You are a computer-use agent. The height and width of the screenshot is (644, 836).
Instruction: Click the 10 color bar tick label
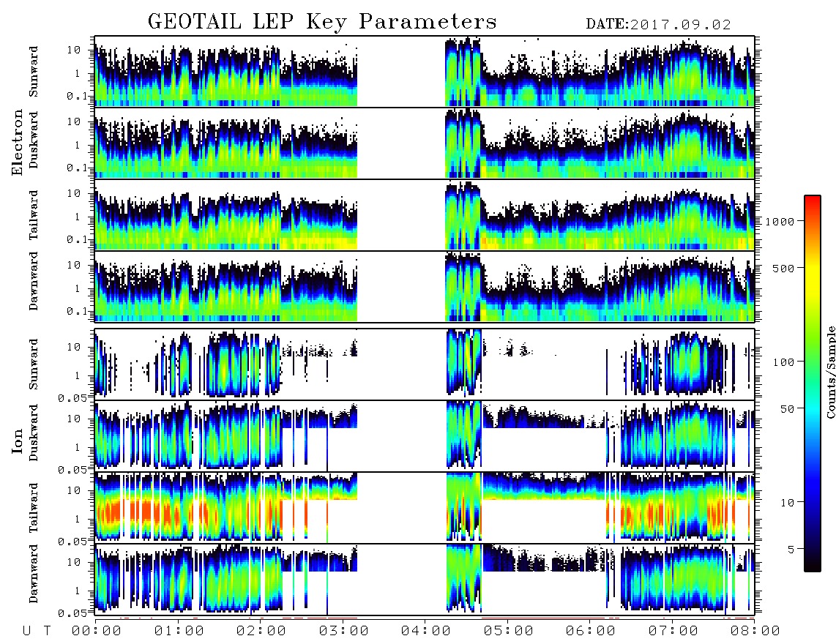787,502
